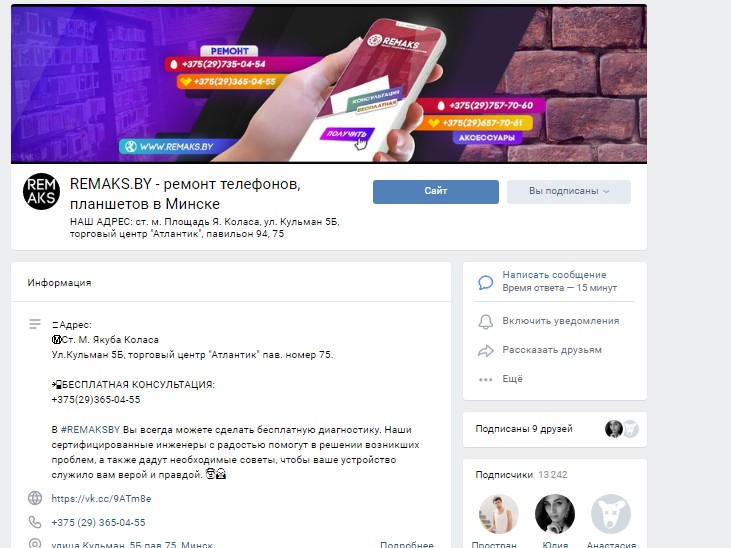This screenshot has width=731, height=548.
Task: Click the phone handset icon
Action: coord(35,522)
